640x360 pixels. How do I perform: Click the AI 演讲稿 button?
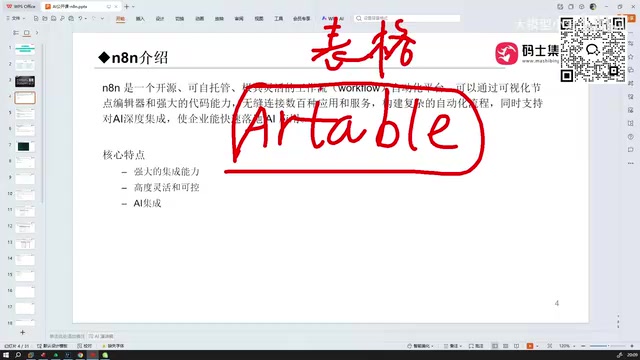coord(101,336)
